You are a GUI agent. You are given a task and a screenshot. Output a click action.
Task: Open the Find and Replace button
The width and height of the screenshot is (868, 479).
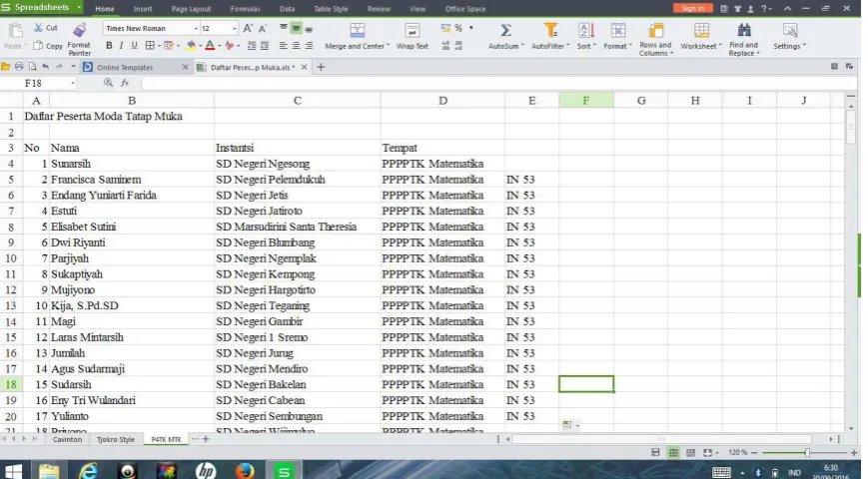pyautogui.click(x=743, y=40)
